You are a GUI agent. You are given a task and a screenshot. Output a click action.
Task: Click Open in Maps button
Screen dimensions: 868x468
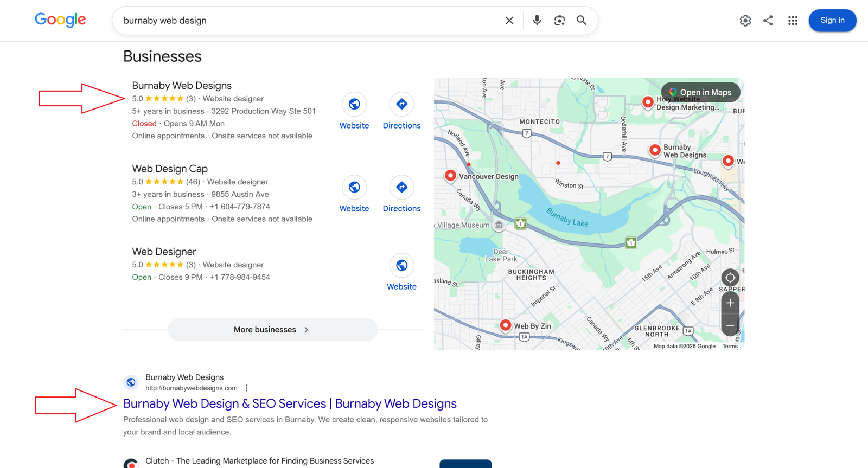point(700,92)
